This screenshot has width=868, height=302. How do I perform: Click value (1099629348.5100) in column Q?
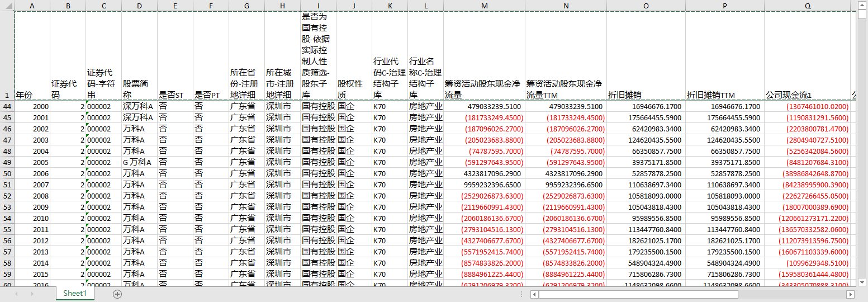808,263
